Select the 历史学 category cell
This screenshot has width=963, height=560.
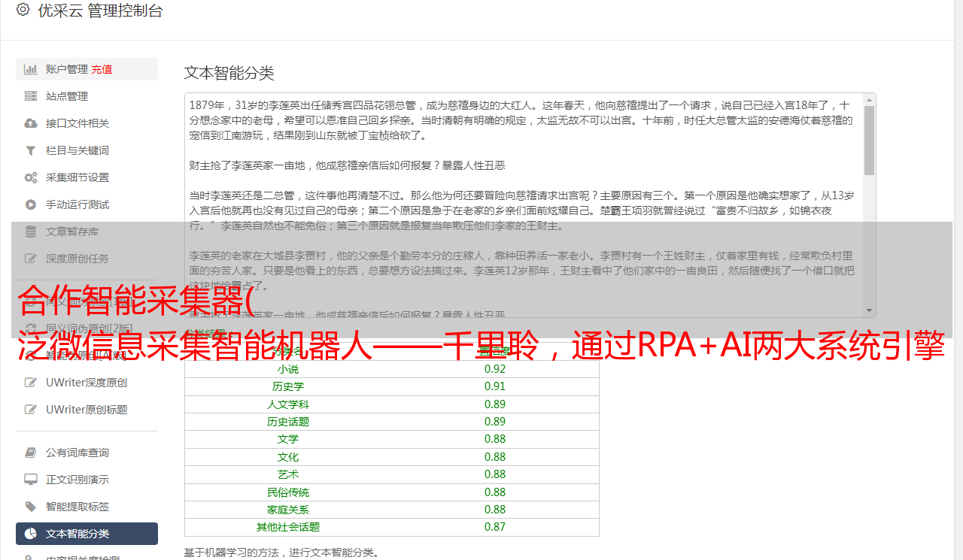click(x=288, y=386)
